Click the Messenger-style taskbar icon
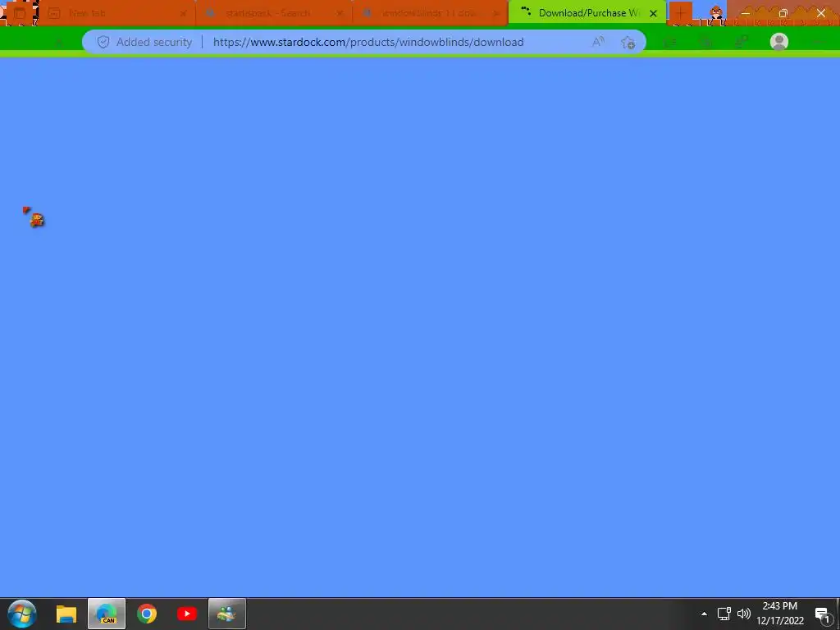840x630 pixels. coord(226,614)
